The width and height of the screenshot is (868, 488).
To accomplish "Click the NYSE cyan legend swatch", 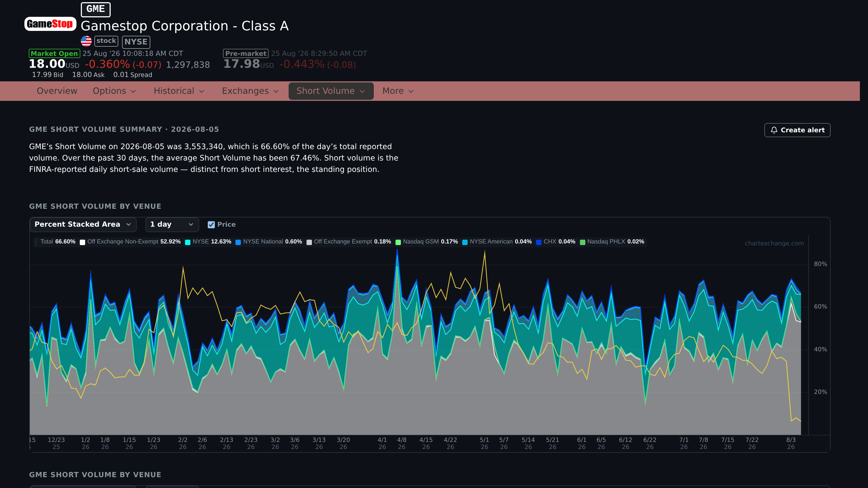I will pos(188,242).
